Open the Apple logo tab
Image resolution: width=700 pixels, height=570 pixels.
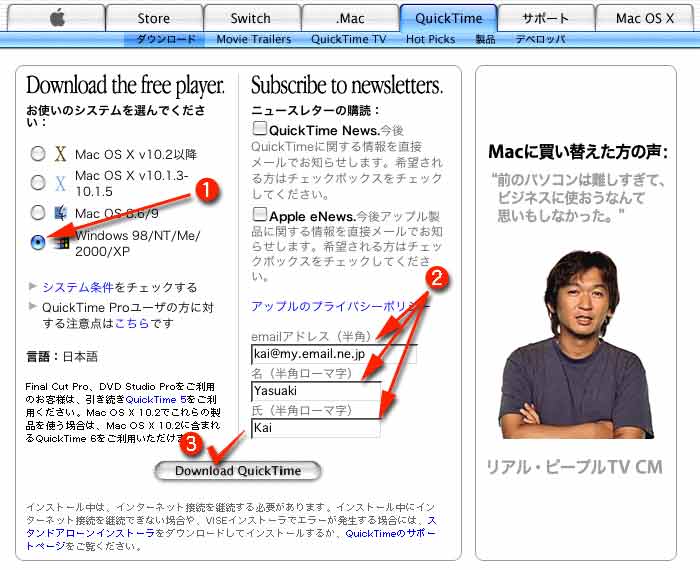click(x=57, y=18)
